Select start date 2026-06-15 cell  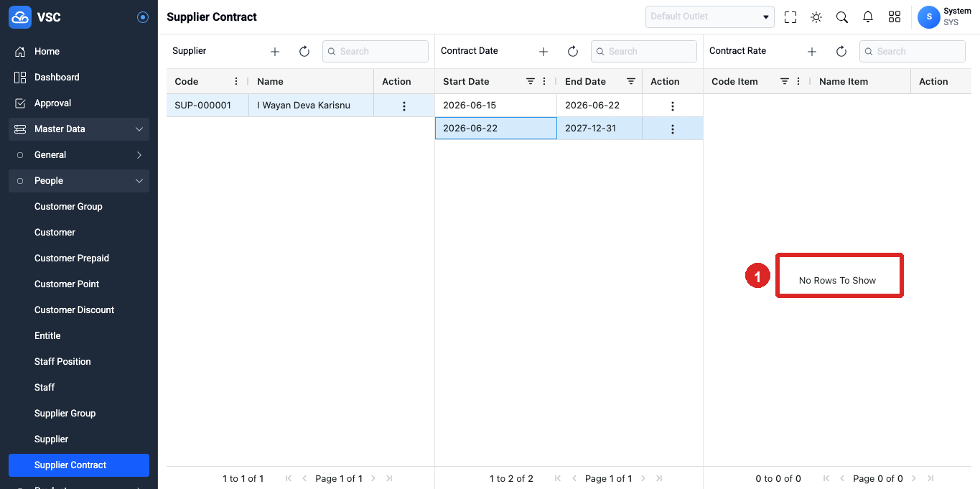[x=496, y=106]
